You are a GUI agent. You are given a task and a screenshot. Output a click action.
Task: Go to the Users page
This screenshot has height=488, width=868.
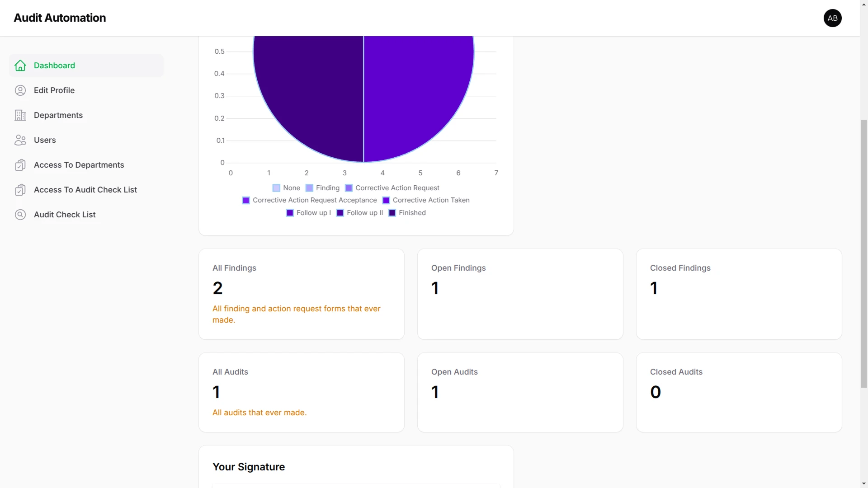point(45,140)
